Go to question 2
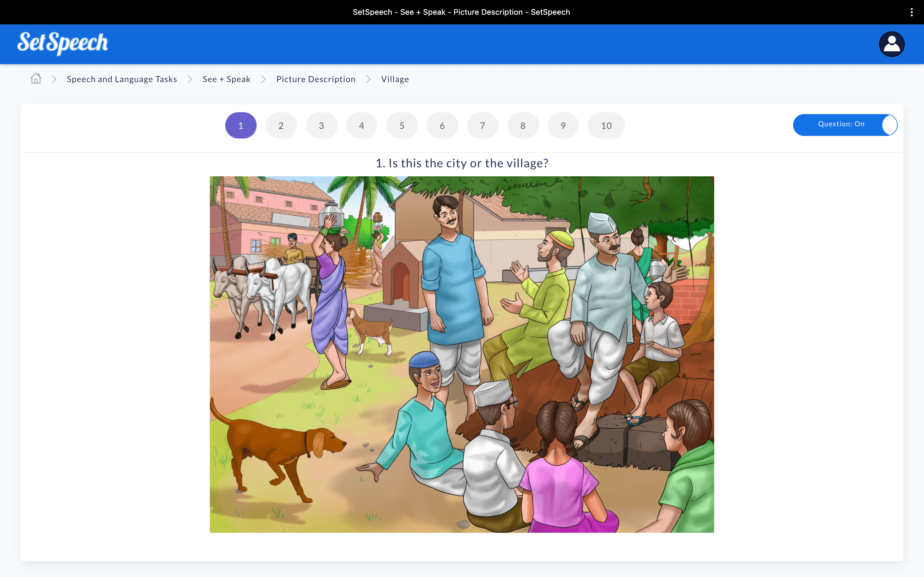Viewport: 924px width, 577px height. click(281, 125)
